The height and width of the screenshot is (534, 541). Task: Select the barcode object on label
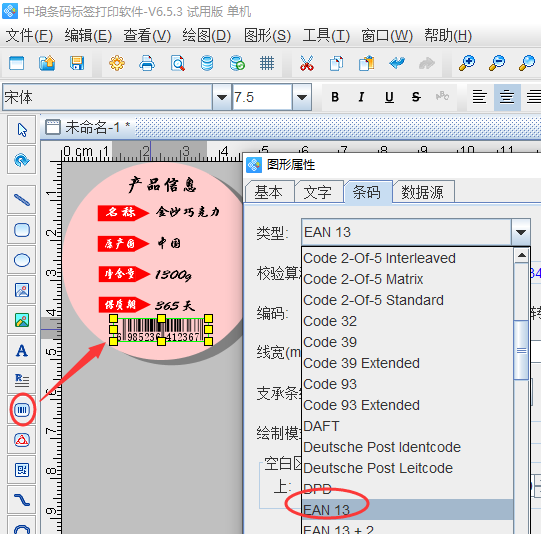point(161,329)
